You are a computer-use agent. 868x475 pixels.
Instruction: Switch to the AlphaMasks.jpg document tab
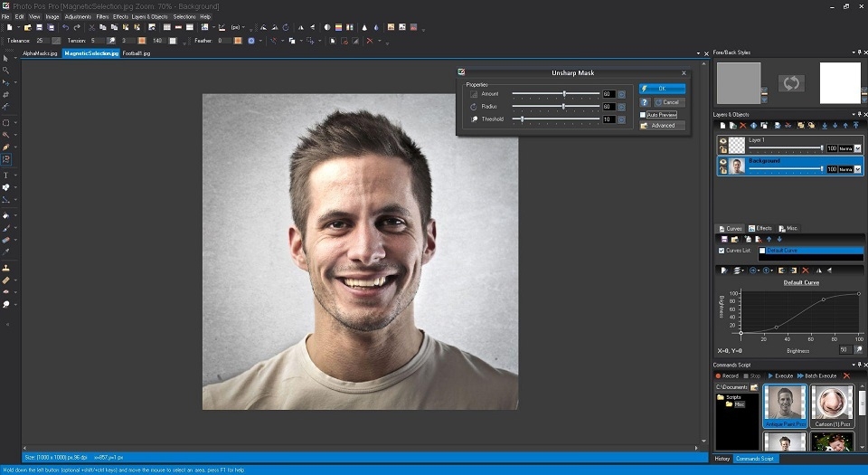tap(40, 53)
